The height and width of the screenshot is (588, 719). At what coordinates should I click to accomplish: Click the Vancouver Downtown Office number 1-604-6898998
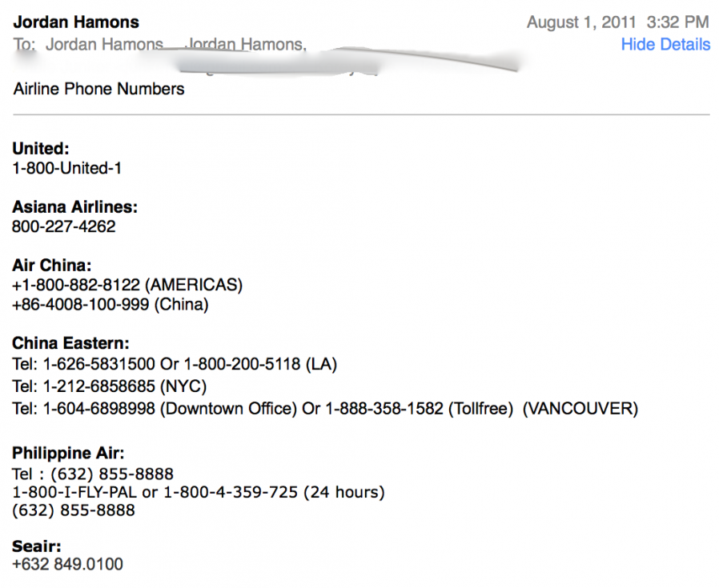pyautogui.click(x=98, y=409)
